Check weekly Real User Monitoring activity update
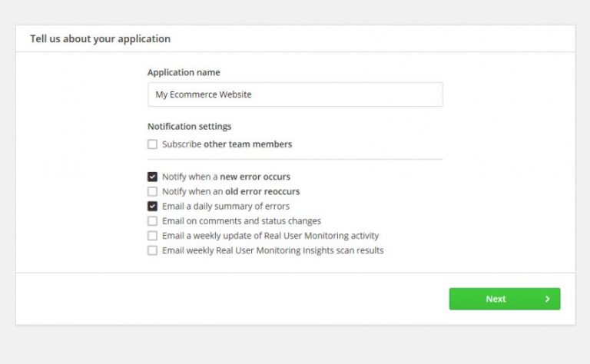The height and width of the screenshot is (364, 590). 152,236
